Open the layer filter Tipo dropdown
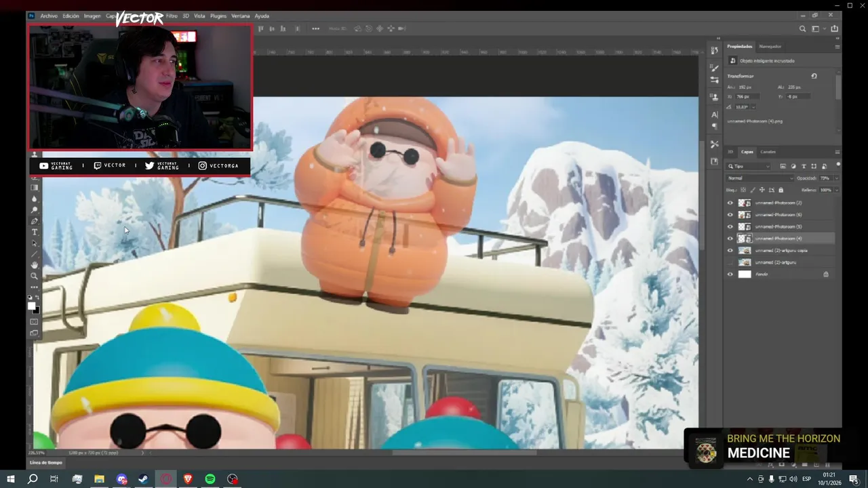Image resolution: width=868 pixels, height=488 pixels. tap(749, 166)
